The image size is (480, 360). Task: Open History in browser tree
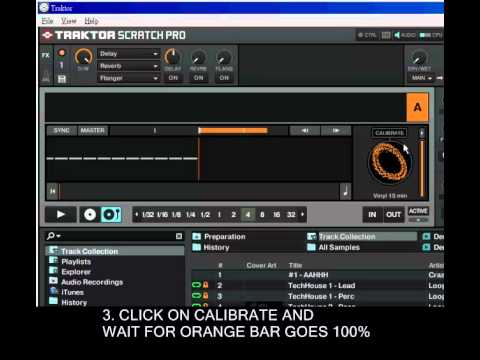coord(74,302)
